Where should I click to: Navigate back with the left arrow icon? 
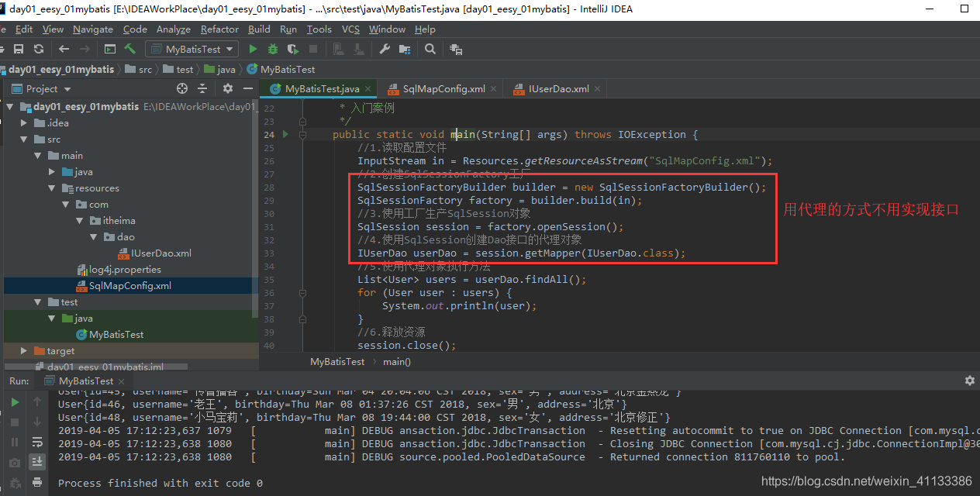64,49
